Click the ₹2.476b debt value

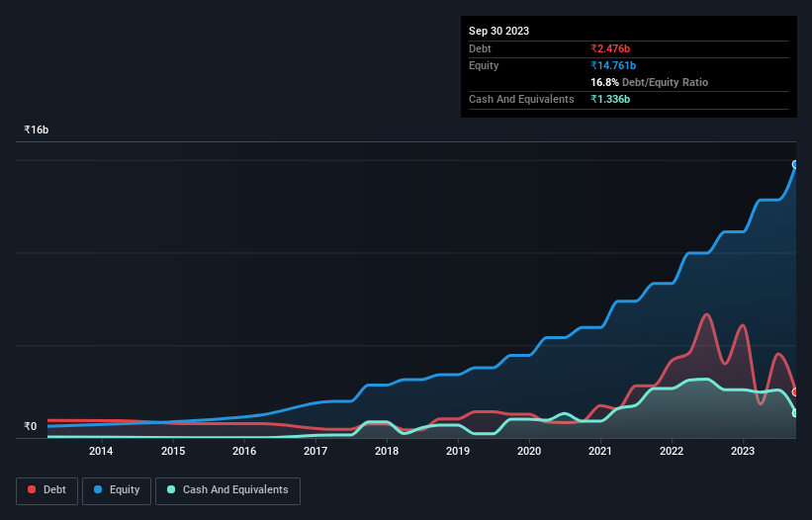coord(610,48)
